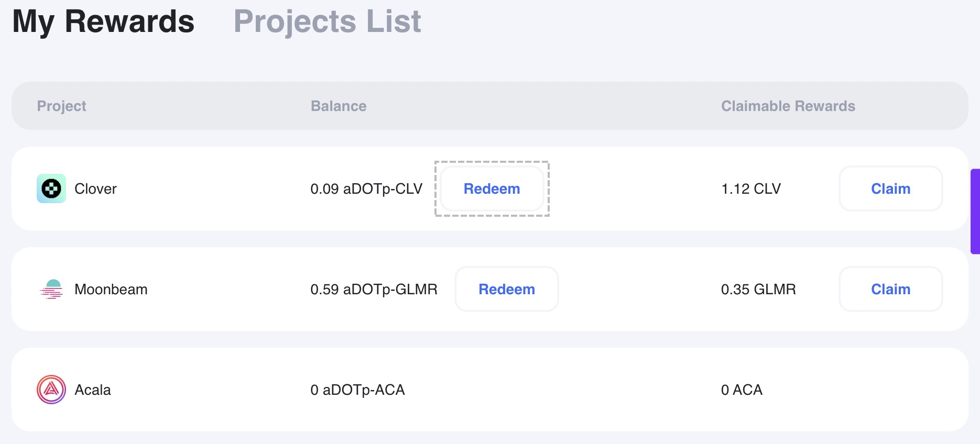Redeem the aDOTp-CLV balance
The width and height of the screenshot is (980, 444).
492,188
